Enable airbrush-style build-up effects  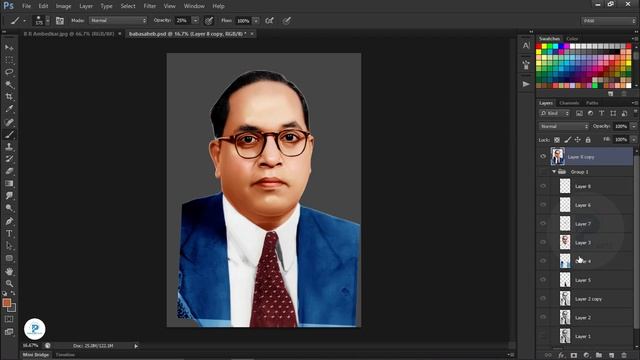pos(269,20)
